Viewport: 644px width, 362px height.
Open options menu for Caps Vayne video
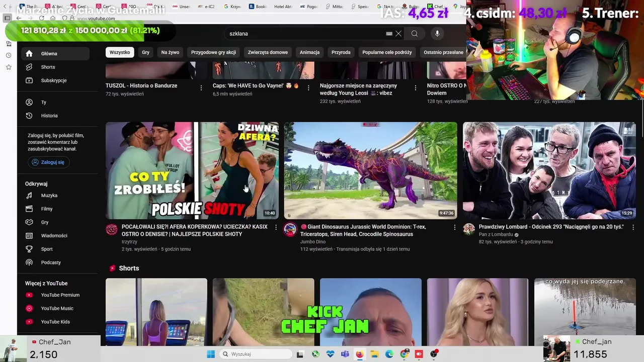pos(308,88)
